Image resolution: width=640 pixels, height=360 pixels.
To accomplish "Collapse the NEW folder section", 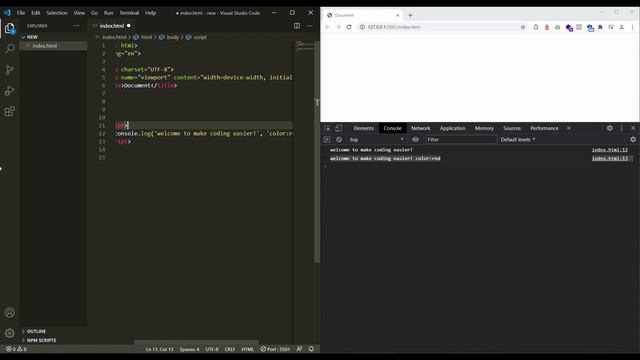I will (32, 37).
